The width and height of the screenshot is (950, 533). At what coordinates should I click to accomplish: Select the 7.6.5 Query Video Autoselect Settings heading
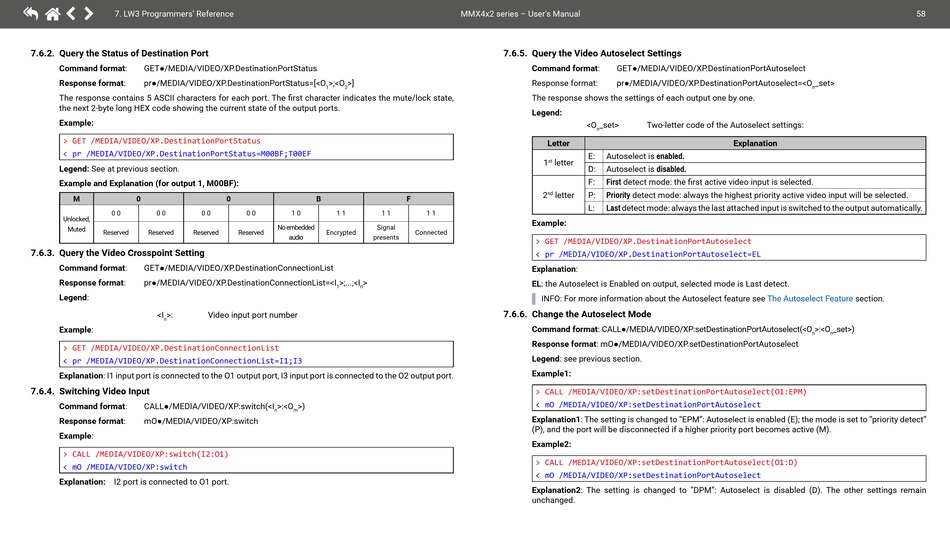[593, 53]
